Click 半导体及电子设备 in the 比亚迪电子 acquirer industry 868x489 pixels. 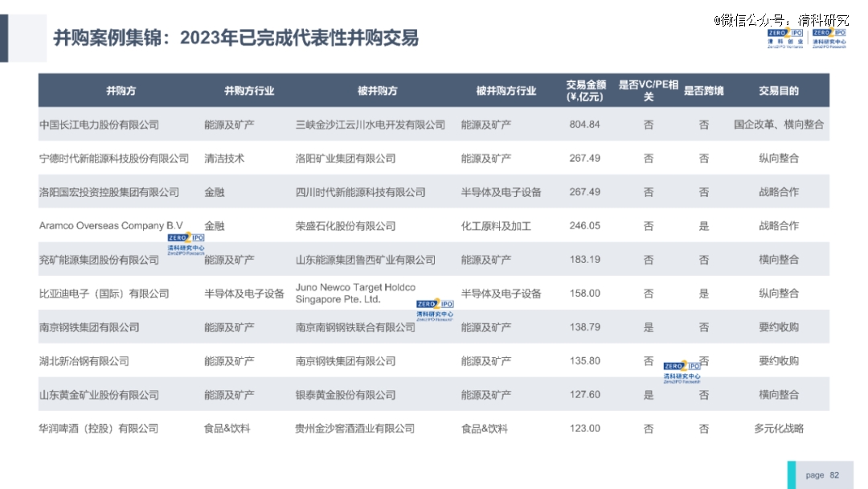click(x=244, y=294)
